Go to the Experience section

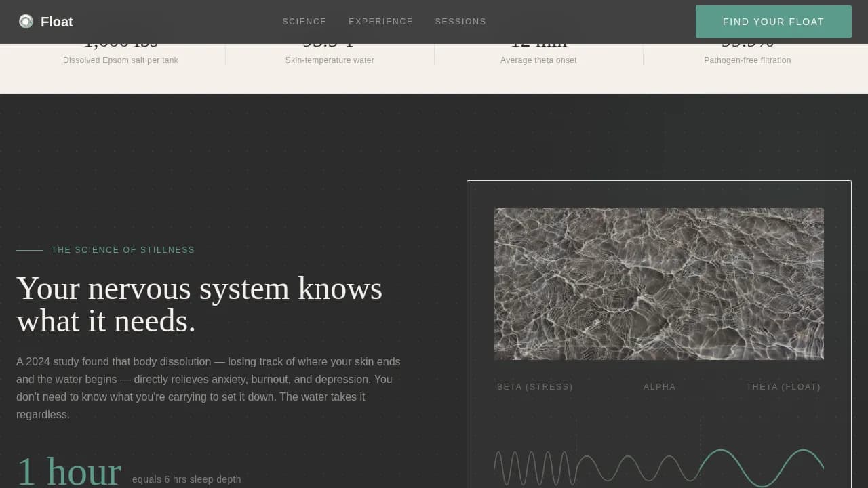tap(380, 22)
